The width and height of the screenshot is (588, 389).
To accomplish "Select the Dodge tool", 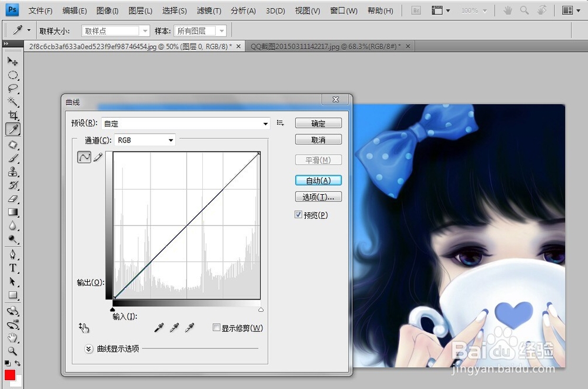I will (x=13, y=239).
